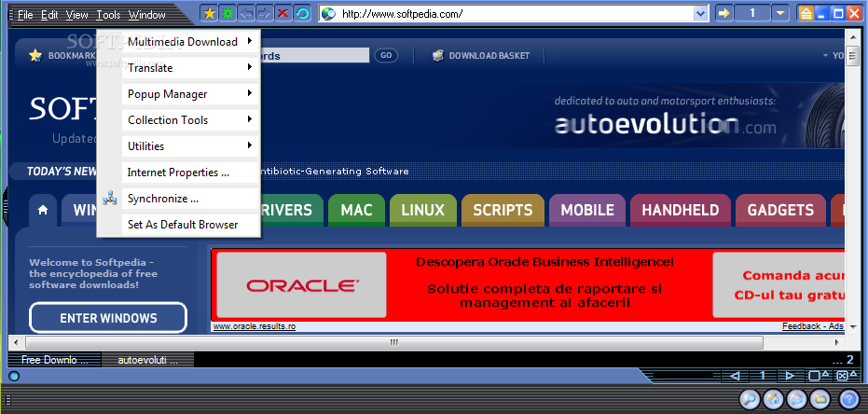Expand the Multimedia Download submenu
The width and height of the screenshot is (868, 414).
pos(250,40)
